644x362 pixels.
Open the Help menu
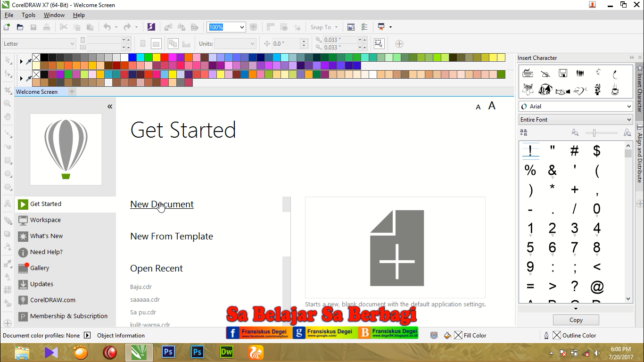(x=79, y=15)
